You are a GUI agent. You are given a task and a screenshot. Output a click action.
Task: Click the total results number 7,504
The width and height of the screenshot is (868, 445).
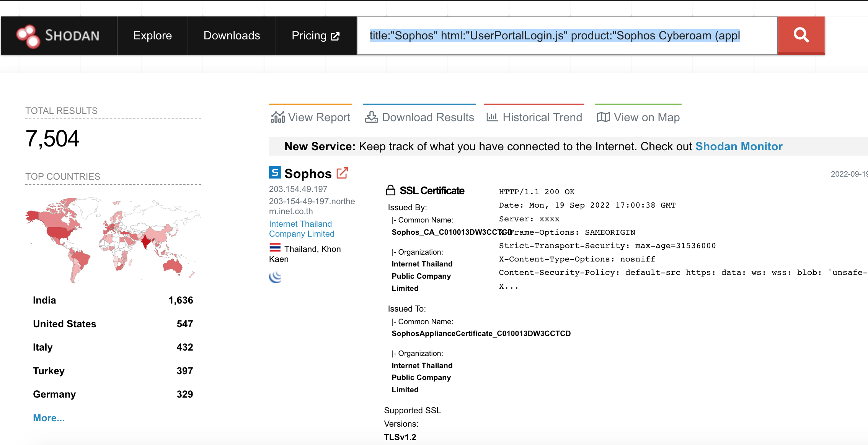pyautogui.click(x=52, y=138)
